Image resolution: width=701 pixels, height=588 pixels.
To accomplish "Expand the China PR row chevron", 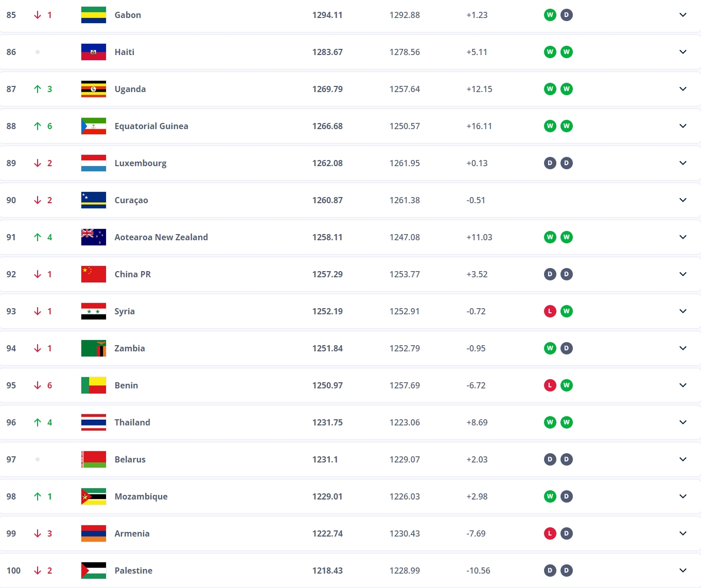I will tap(683, 274).
